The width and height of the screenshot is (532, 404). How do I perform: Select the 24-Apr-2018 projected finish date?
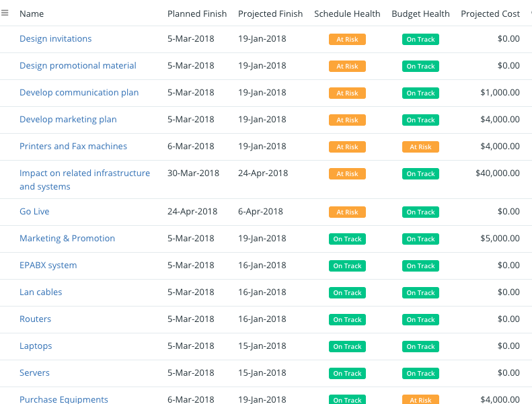coord(263,173)
